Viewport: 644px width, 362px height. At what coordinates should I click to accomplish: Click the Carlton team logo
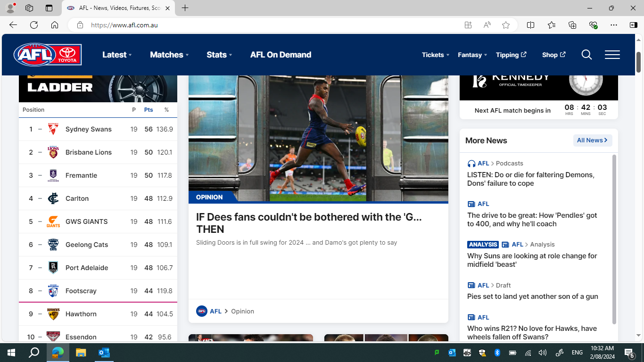coord(53,198)
